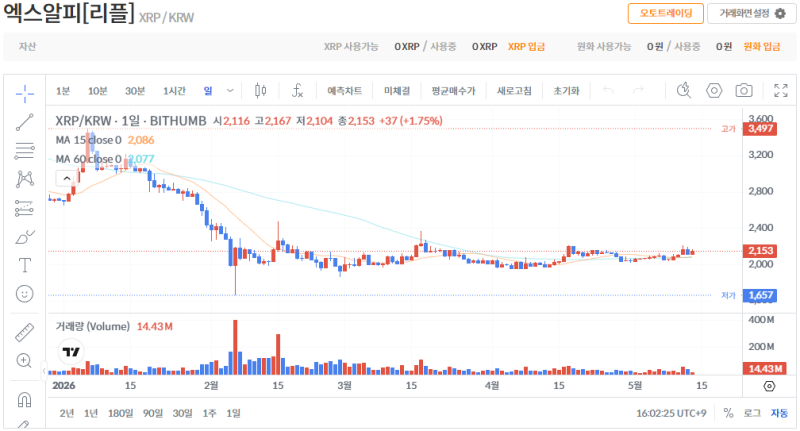Click the volume label 14.43M on axis
Screen dimensions: 800x431
(x=764, y=368)
